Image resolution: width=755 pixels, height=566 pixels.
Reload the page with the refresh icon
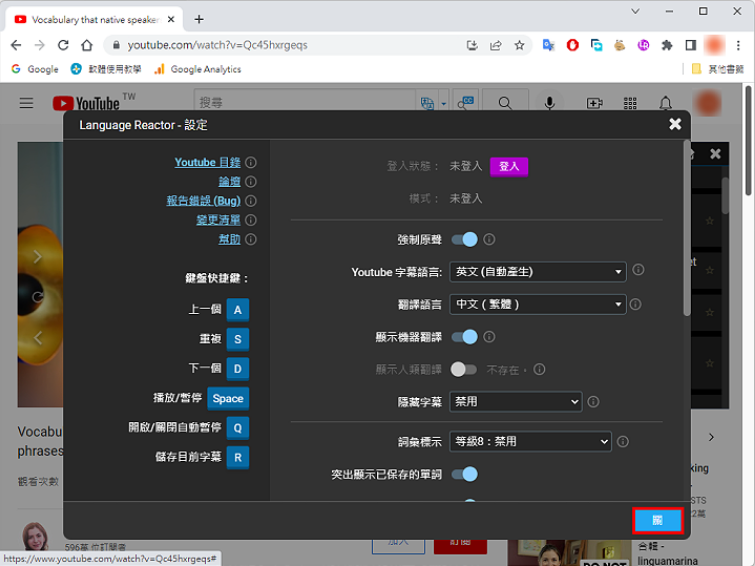tap(63, 45)
